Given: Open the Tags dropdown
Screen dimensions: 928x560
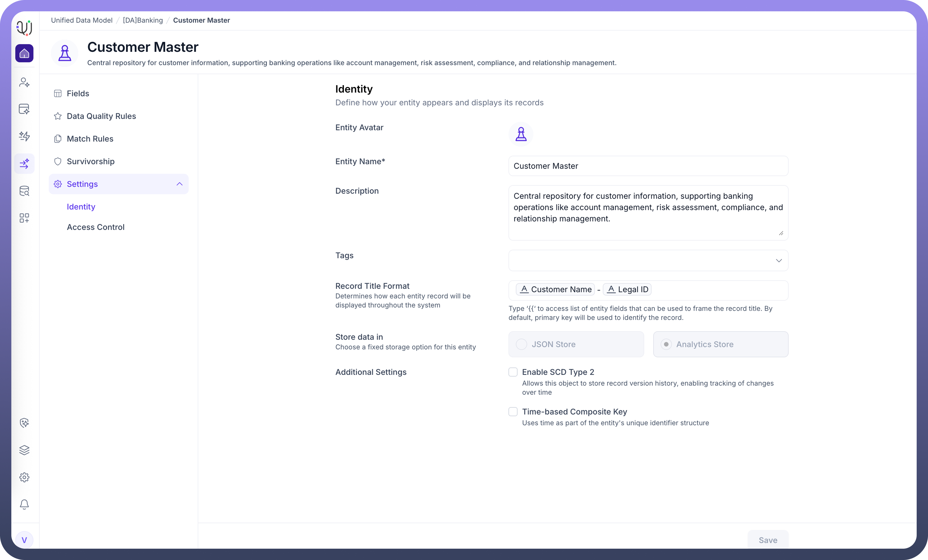Looking at the screenshot, I should [648, 260].
